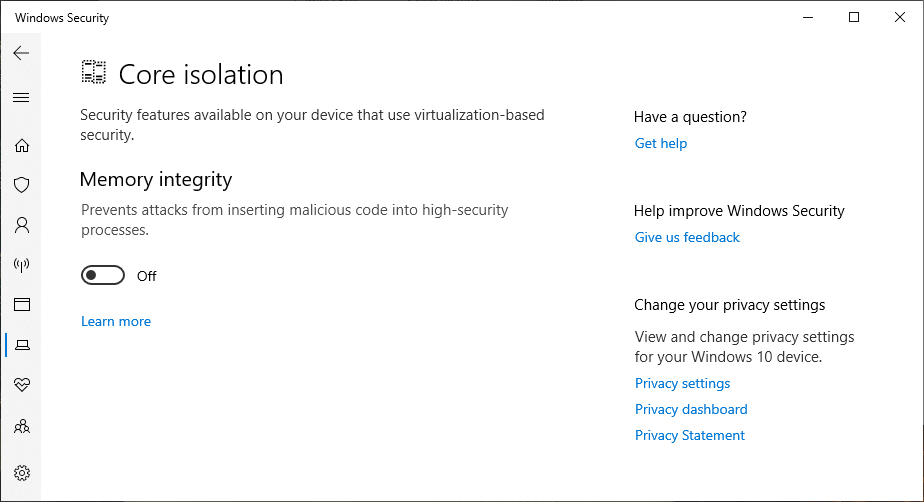Viewport: 924px width, 502px height.
Task: Open the Get help link
Action: (x=661, y=144)
